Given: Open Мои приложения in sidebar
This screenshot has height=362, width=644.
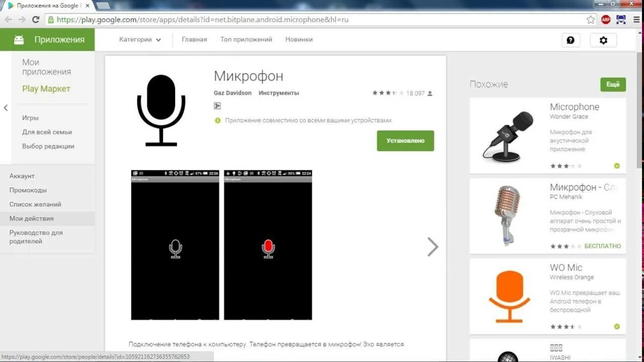Looking at the screenshot, I should [46, 67].
